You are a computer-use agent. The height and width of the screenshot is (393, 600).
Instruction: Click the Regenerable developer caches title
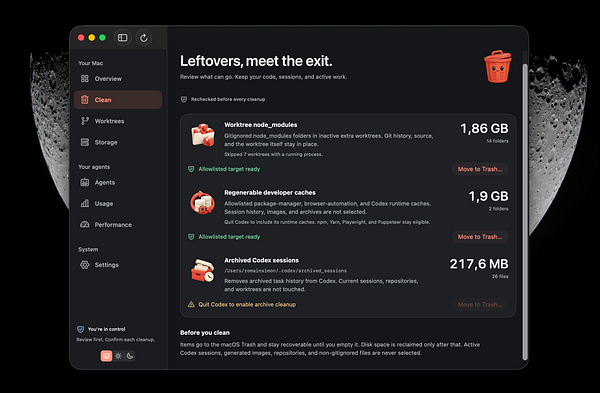coord(270,192)
